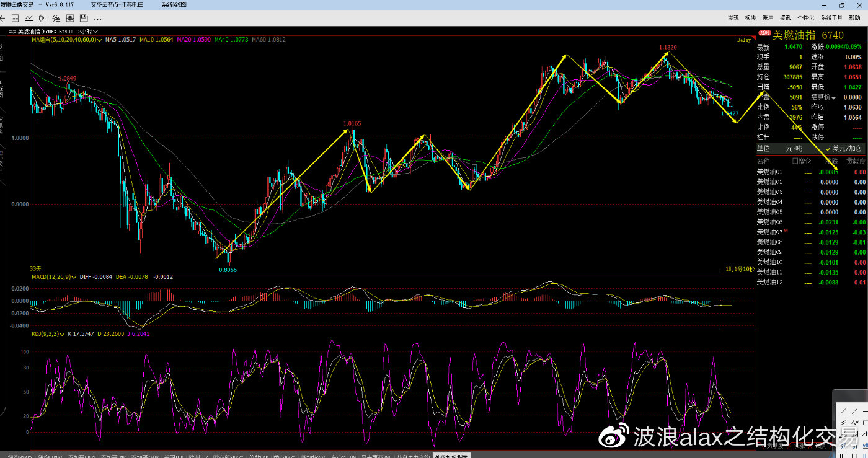Open the indicator analysis icon
Screen dimensions: 868x458
click(x=56, y=18)
